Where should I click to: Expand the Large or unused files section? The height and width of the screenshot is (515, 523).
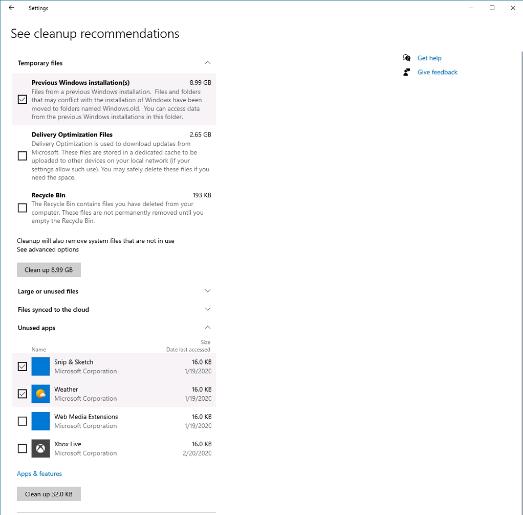[207, 291]
